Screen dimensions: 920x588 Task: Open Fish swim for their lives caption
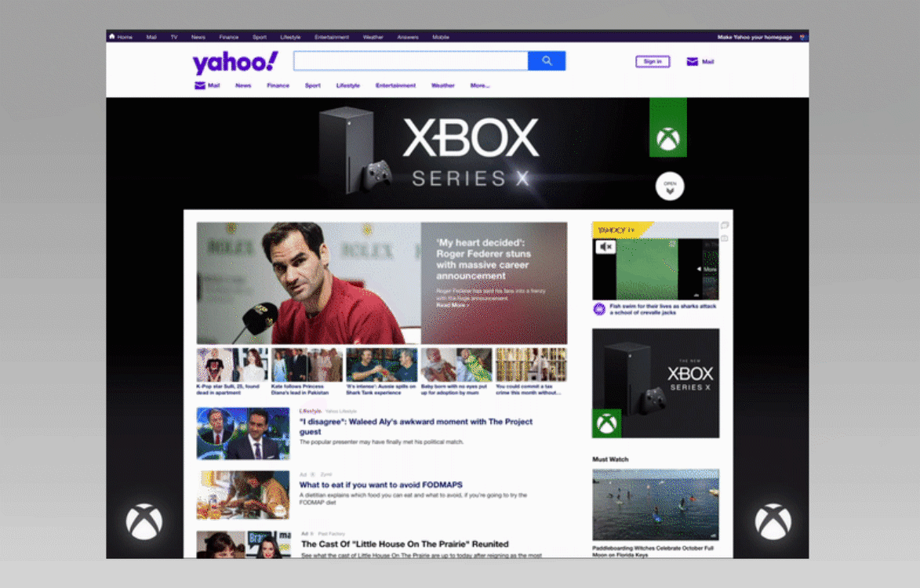663,310
